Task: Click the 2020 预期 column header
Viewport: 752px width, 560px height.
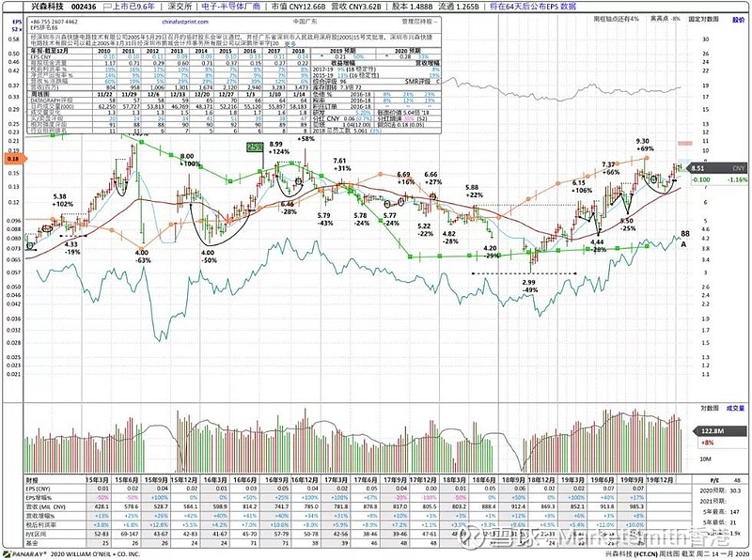Action: point(408,51)
